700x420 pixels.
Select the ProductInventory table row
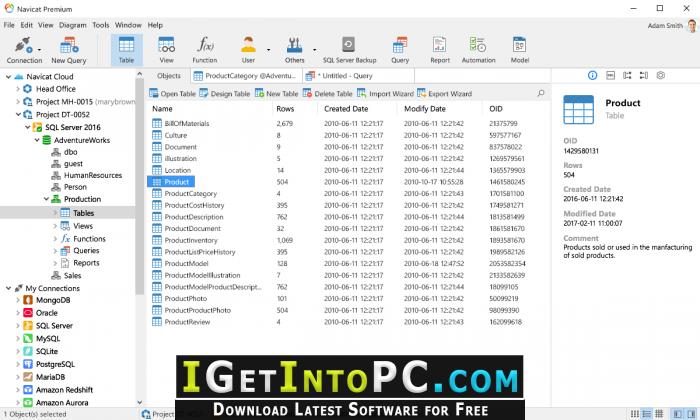(191, 240)
